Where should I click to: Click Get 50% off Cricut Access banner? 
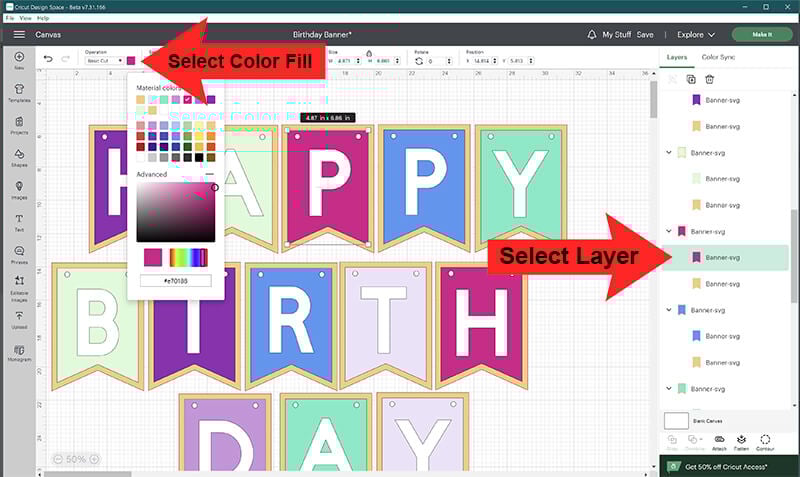tap(729, 466)
